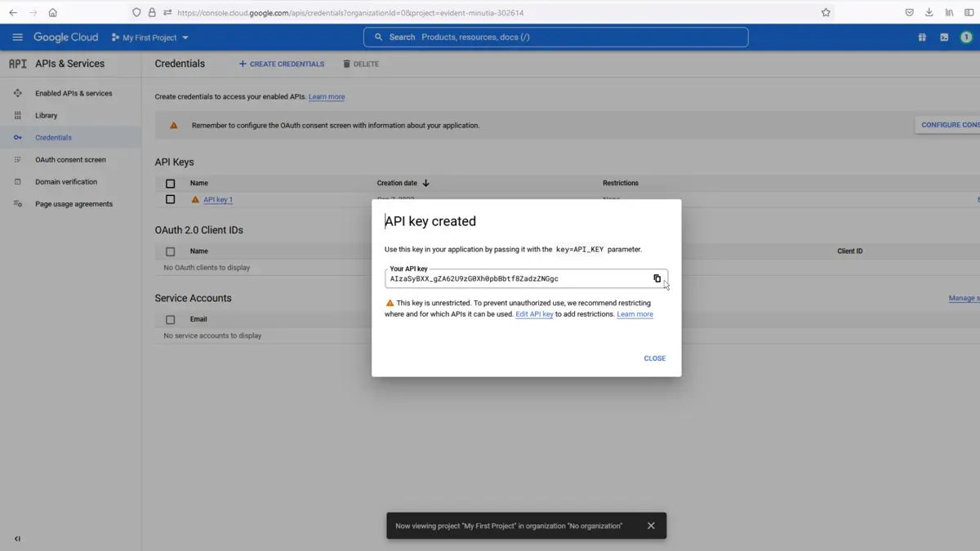The height and width of the screenshot is (551, 980).
Task: Click the Restrictions column header
Action: [621, 184]
